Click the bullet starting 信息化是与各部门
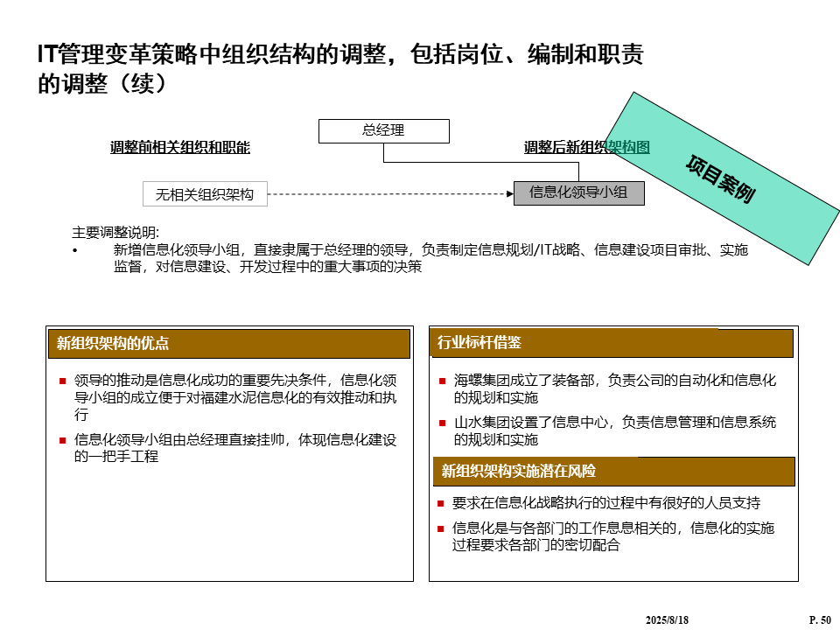Viewport: 840px width, 630px height. pyautogui.click(x=612, y=536)
